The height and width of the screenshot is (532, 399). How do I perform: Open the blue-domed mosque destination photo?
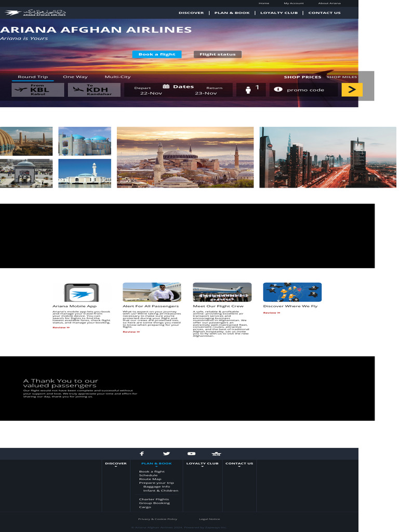[x=85, y=141]
